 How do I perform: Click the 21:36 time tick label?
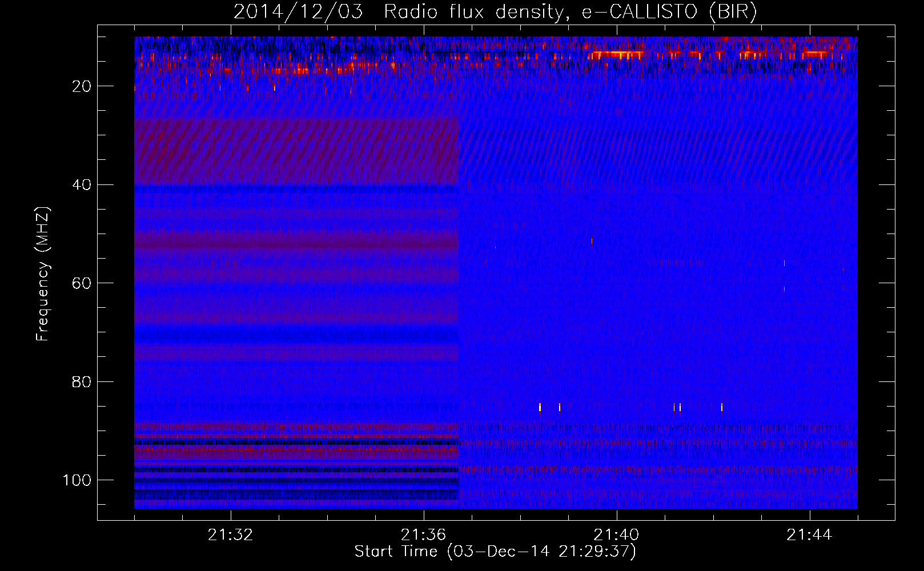(423, 535)
